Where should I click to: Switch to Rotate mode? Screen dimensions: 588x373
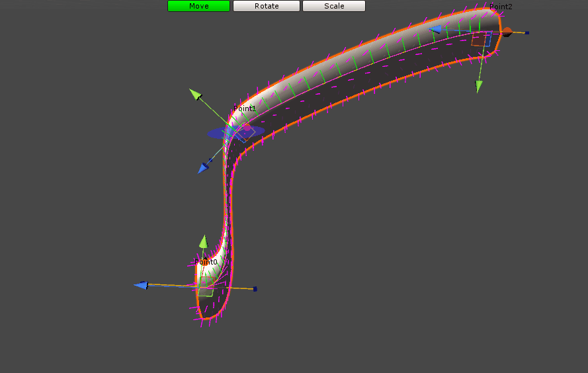[x=267, y=6]
